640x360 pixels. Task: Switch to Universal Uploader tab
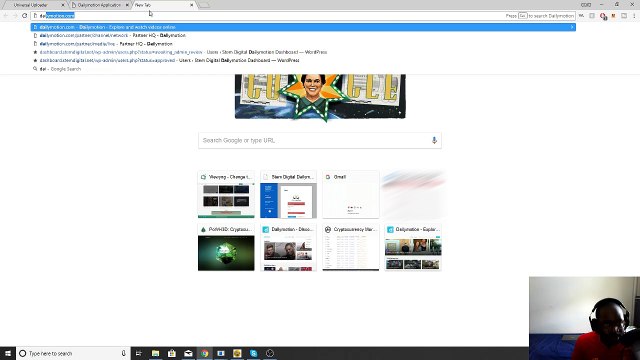coord(33,5)
